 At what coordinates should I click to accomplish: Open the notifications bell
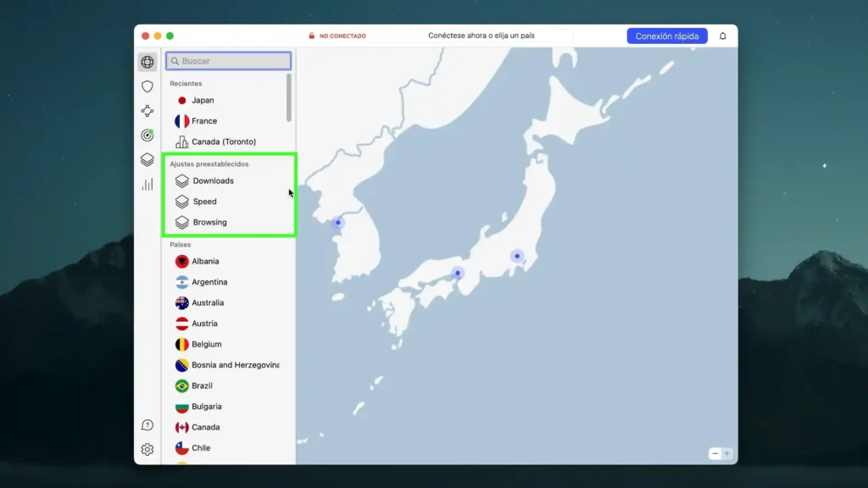[723, 35]
